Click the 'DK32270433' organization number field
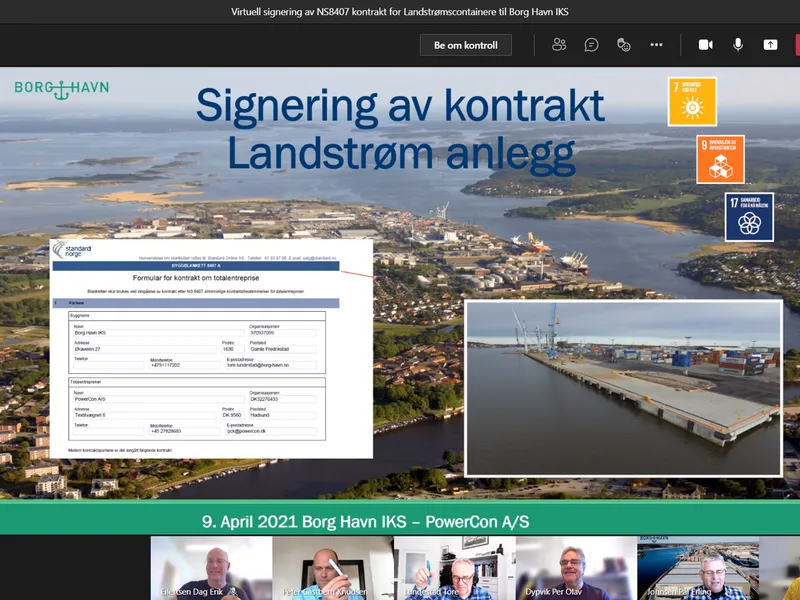Screen dimensions: 800x600 click(283, 399)
